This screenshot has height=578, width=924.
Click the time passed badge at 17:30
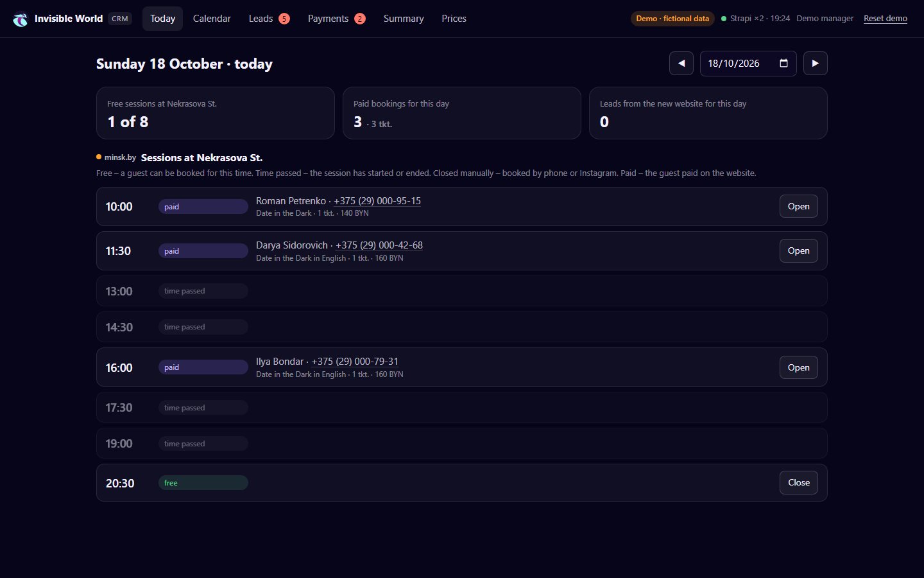(x=203, y=407)
